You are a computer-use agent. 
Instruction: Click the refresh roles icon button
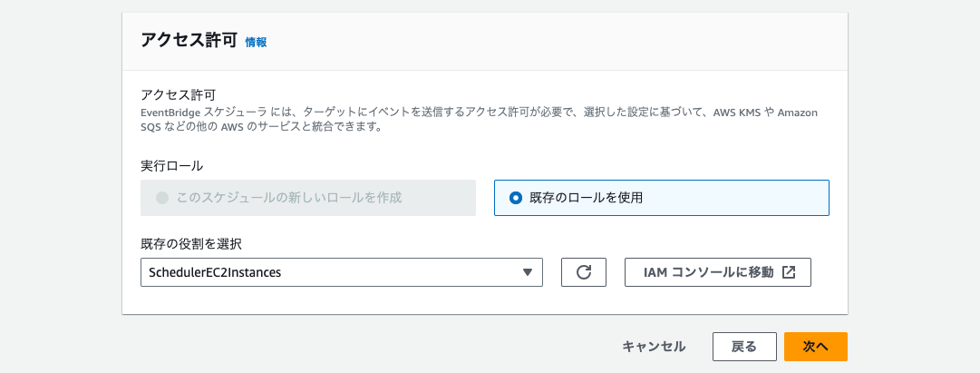coord(584,272)
